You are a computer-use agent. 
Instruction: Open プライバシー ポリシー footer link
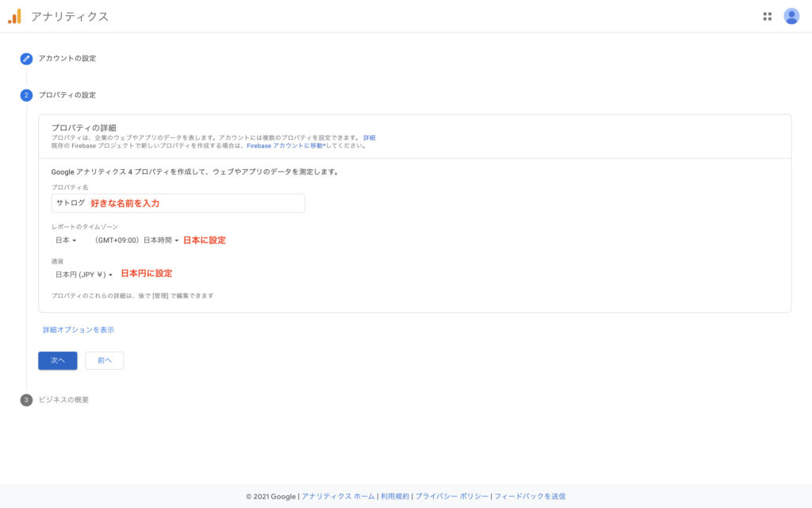coord(452,497)
